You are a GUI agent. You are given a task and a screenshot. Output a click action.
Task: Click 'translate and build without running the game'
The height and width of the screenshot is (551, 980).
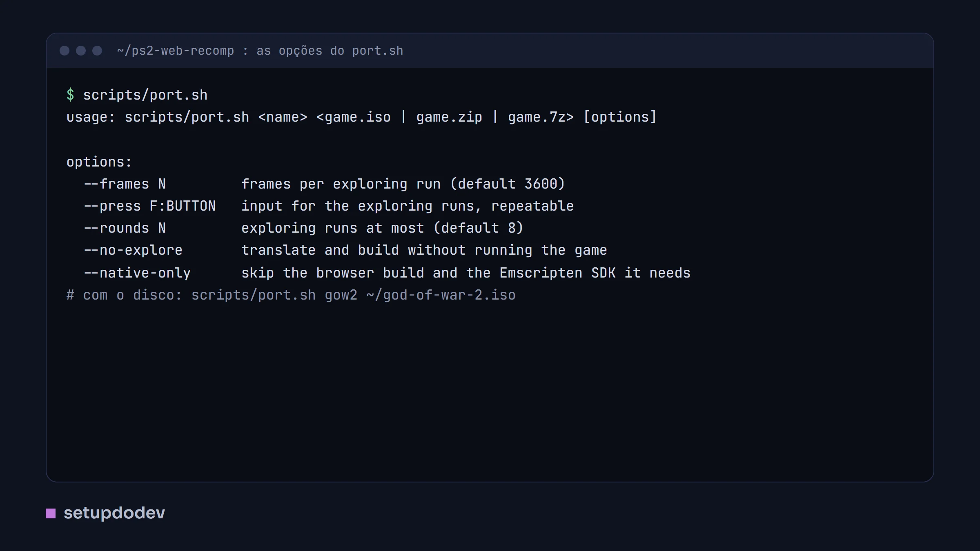coord(424,250)
